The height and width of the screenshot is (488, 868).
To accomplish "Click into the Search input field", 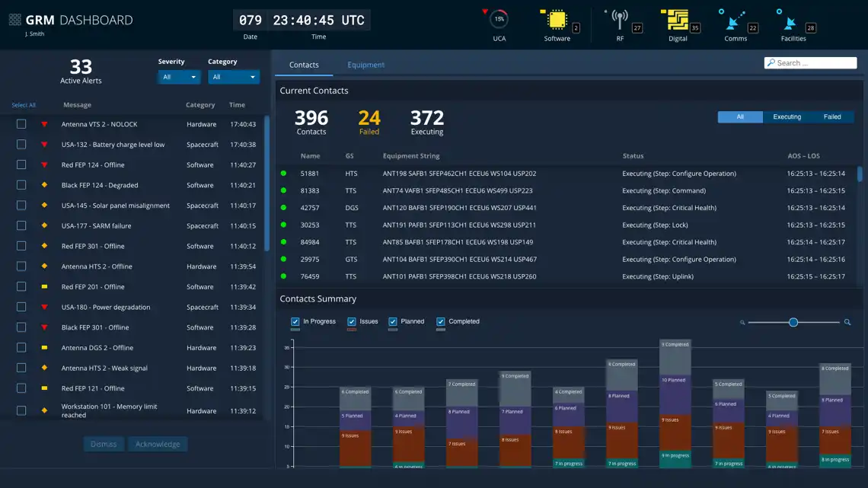I will point(810,63).
